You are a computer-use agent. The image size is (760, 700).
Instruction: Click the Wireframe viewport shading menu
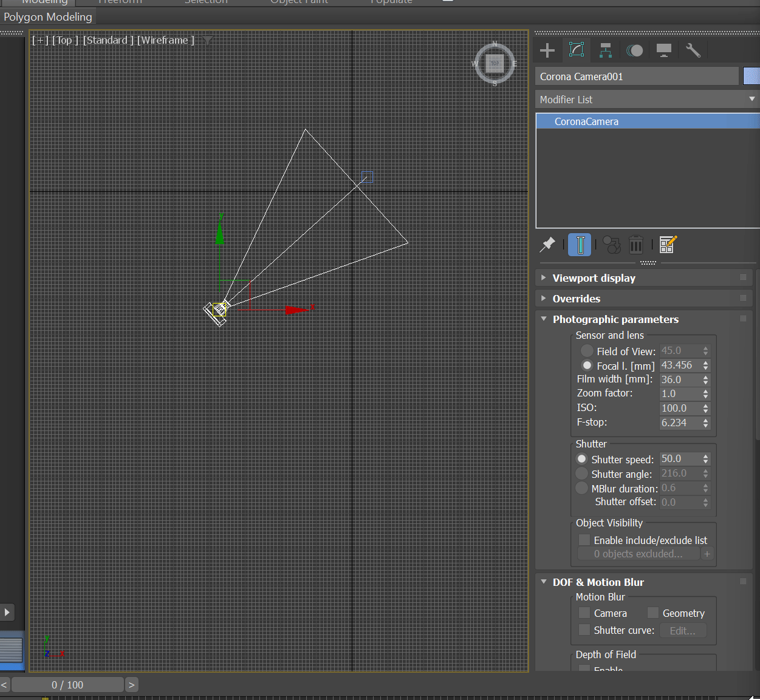pos(166,40)
